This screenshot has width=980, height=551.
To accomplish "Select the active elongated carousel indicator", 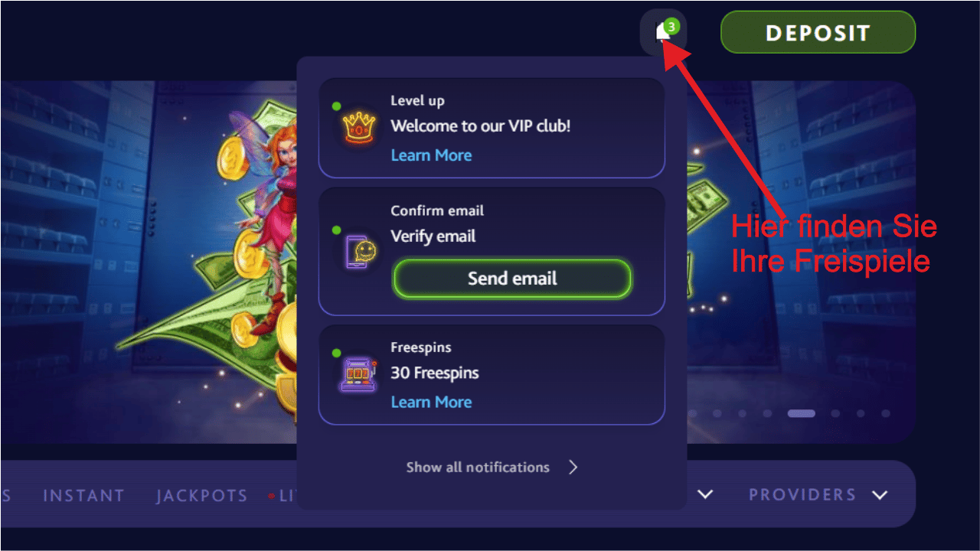I will (x=801, y=413).
